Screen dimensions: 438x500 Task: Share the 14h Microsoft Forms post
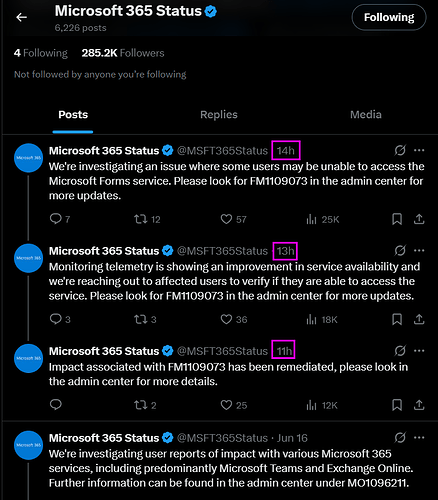[x=419, y=219]
